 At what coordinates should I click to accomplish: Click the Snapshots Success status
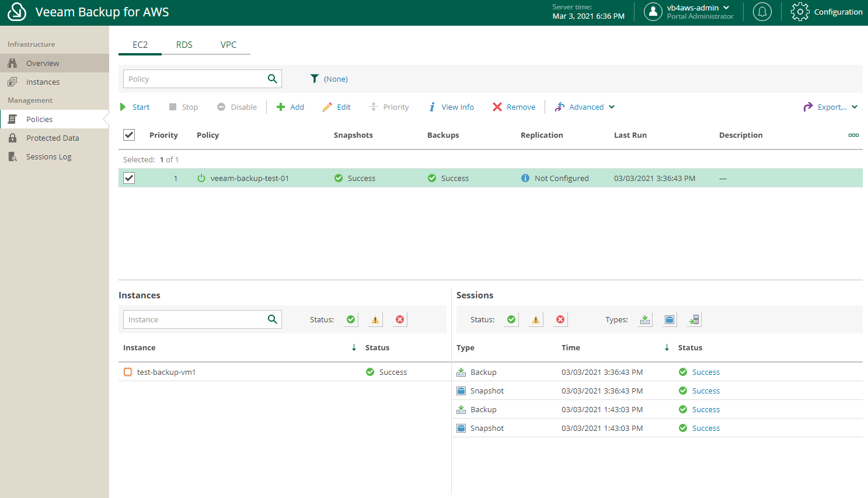pos(355,178)
